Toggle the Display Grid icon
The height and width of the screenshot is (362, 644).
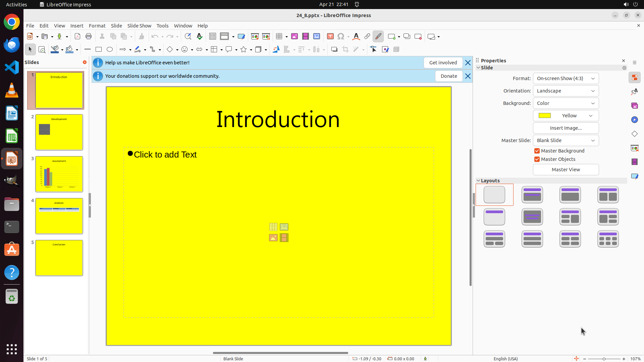click(213, 37)
